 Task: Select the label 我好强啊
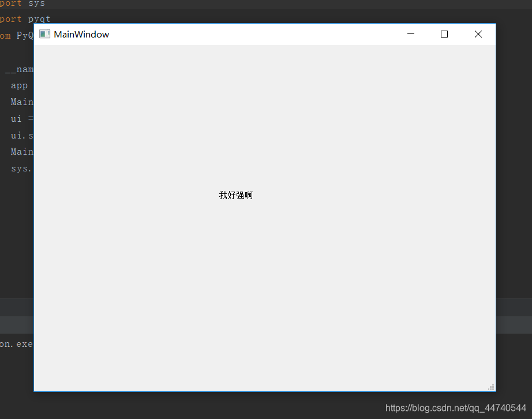[x=235, y=195]
